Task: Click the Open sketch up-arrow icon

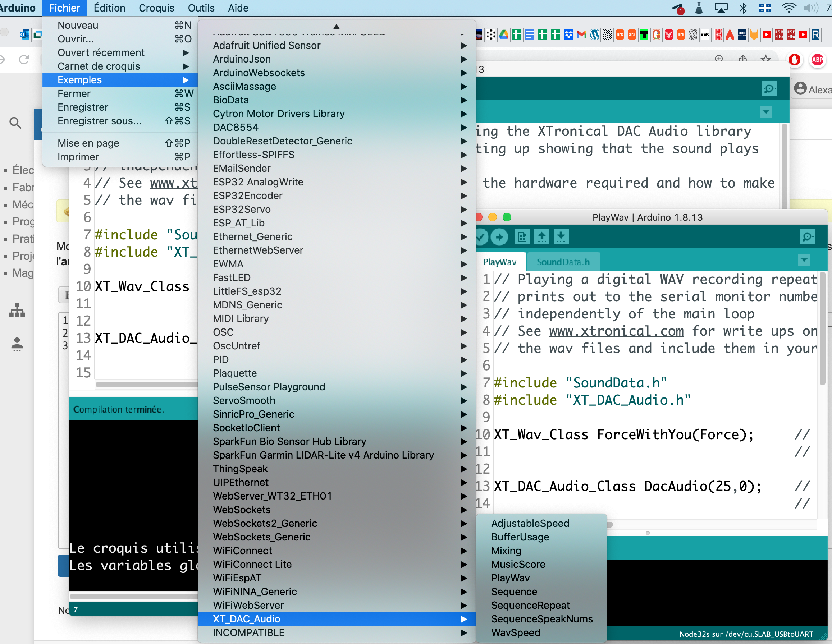Action: 541,237
